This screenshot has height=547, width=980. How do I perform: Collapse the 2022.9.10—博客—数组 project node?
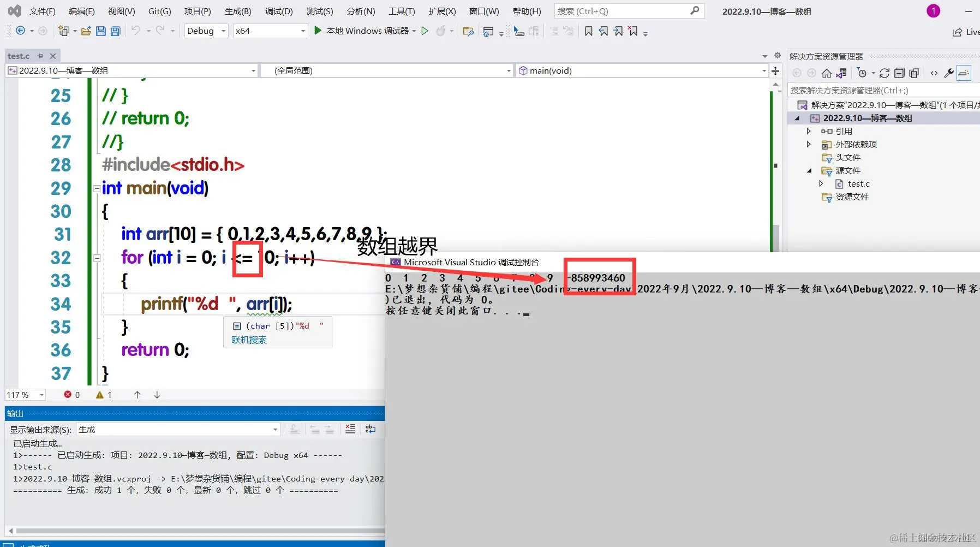[797, 118]
